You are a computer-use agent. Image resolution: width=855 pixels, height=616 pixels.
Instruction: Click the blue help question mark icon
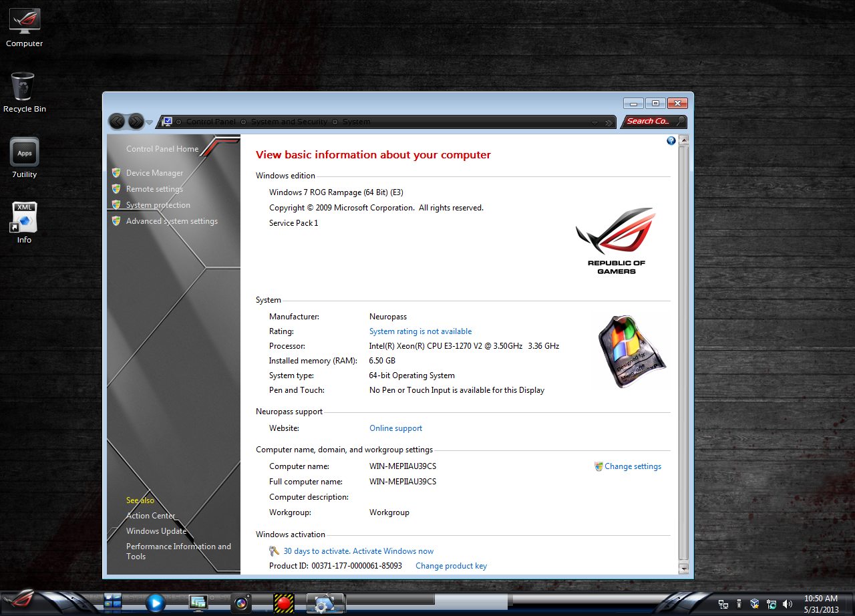coord(671,141)
